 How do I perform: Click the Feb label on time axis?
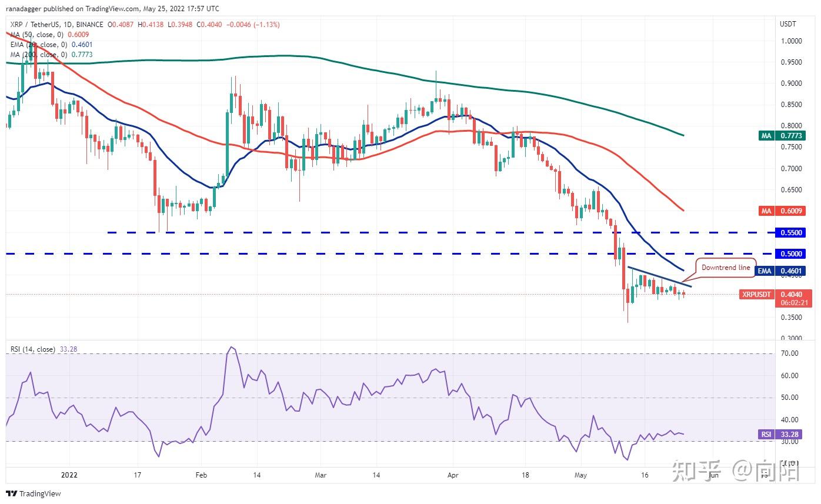(202, 475)
